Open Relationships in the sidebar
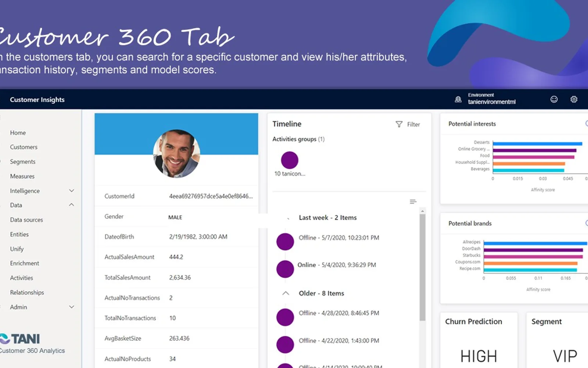 click(27, 292)
